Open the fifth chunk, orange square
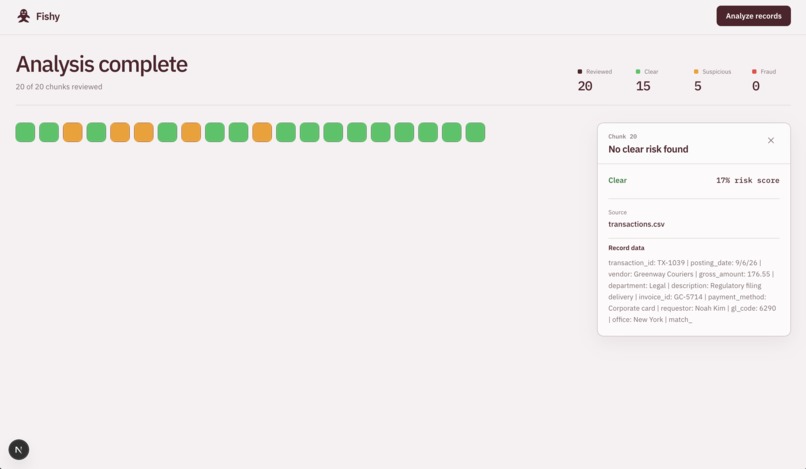The height and width of the screenshot is (469, 806). [x=120, y=132]
